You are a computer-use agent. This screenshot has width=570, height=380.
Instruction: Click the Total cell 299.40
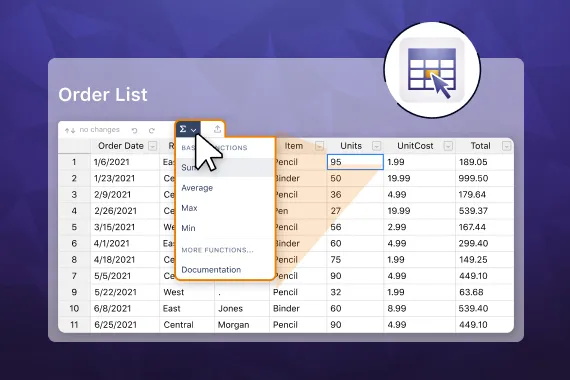click(485, 243)
